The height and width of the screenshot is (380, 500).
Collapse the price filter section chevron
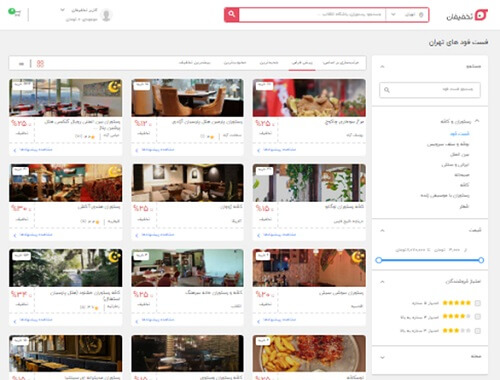[382, 230]
